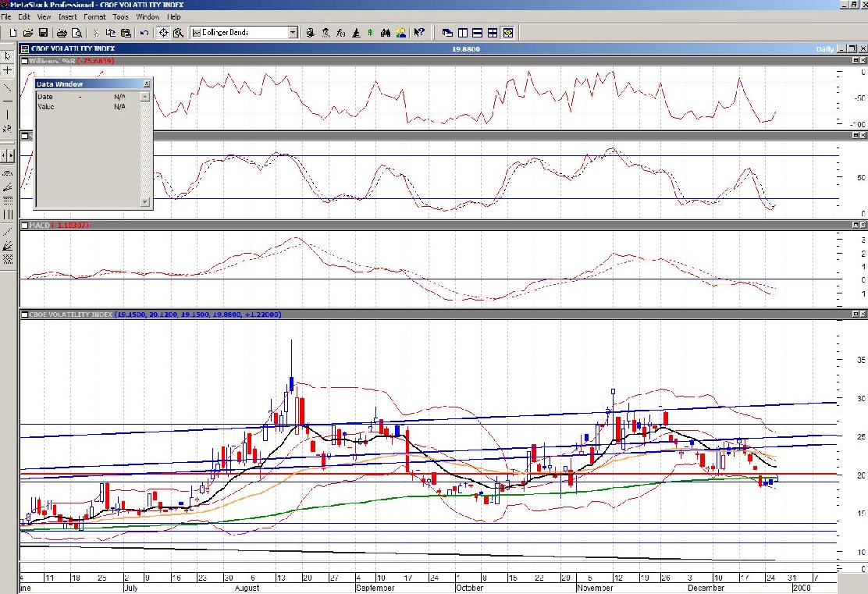868x594 pixels.
Task: Open the Format menu
Action: [94, 16]
